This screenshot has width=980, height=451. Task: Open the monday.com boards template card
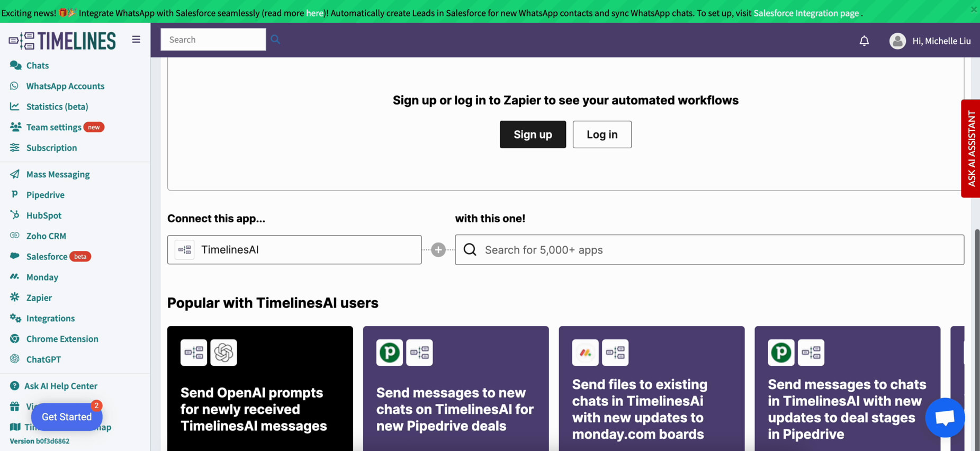click(x=652, y=389)
